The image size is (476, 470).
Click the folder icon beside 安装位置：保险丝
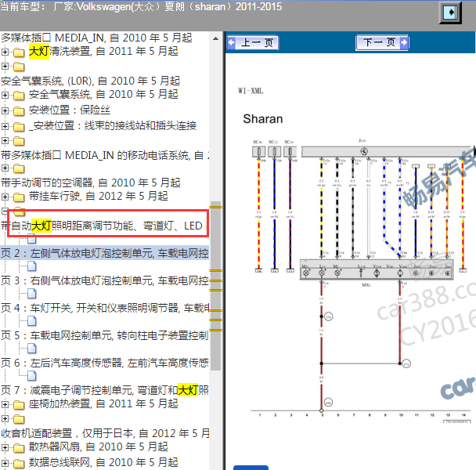click(19, 111)
